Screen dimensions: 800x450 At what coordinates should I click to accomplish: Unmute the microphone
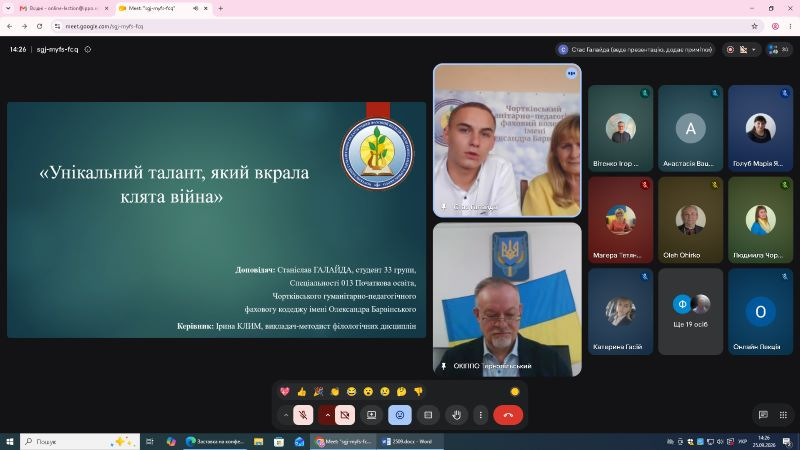click(303, 415)
